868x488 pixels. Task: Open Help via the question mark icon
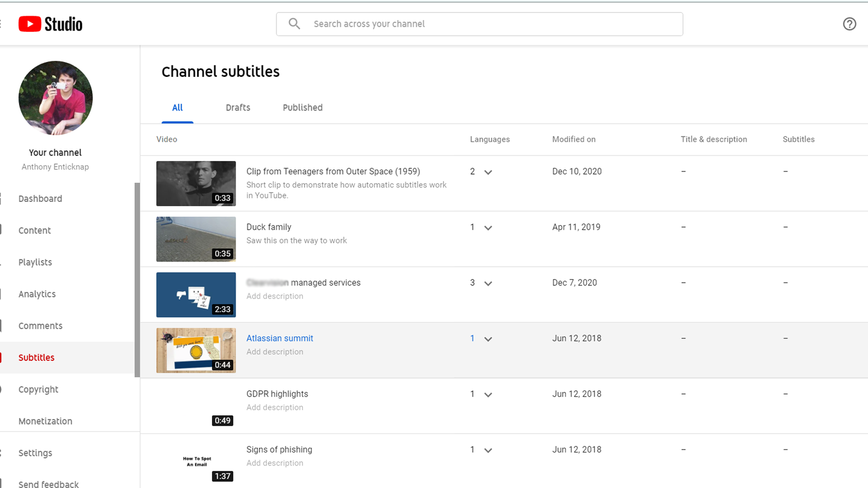(x=849, y=23)
